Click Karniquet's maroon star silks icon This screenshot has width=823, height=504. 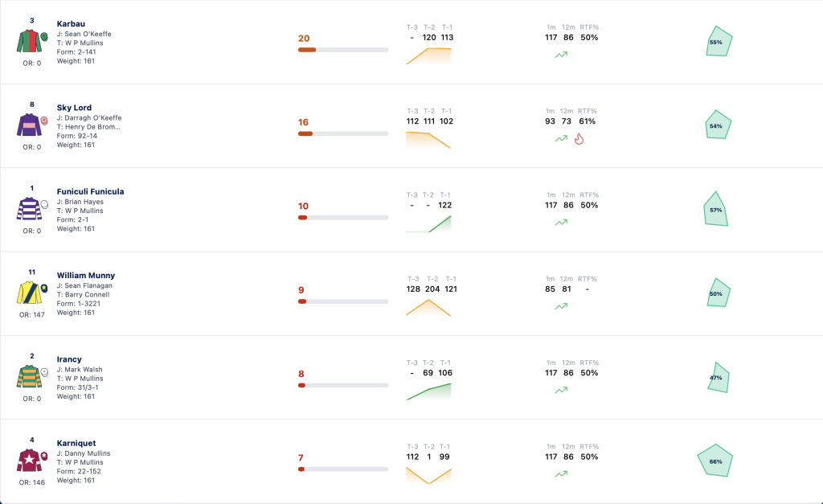tap(32, 461)
